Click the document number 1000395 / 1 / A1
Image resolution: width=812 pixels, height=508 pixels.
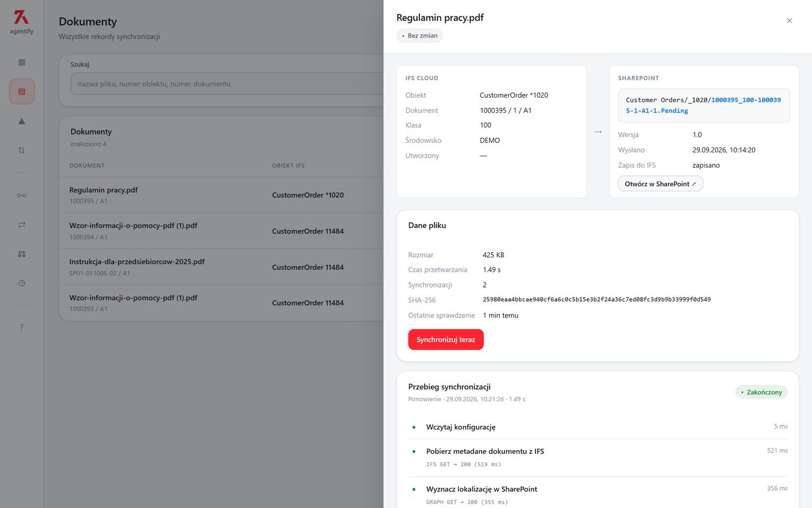click(x=506, y=110)
